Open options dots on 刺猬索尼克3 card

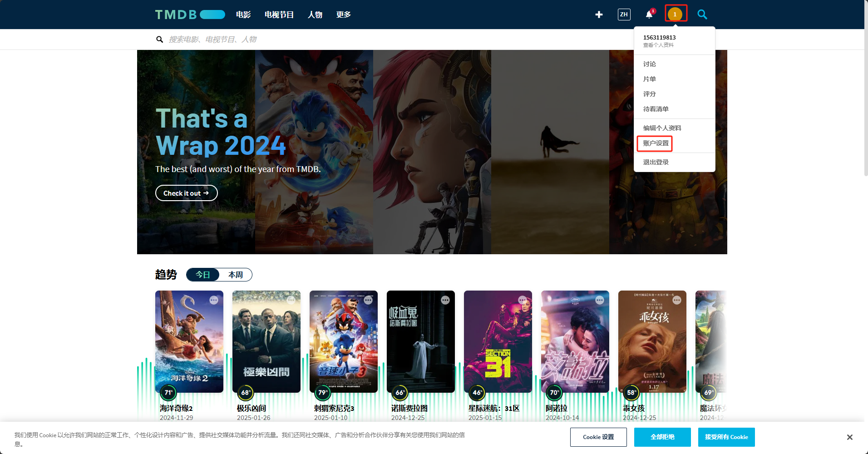tap(368, 300)
